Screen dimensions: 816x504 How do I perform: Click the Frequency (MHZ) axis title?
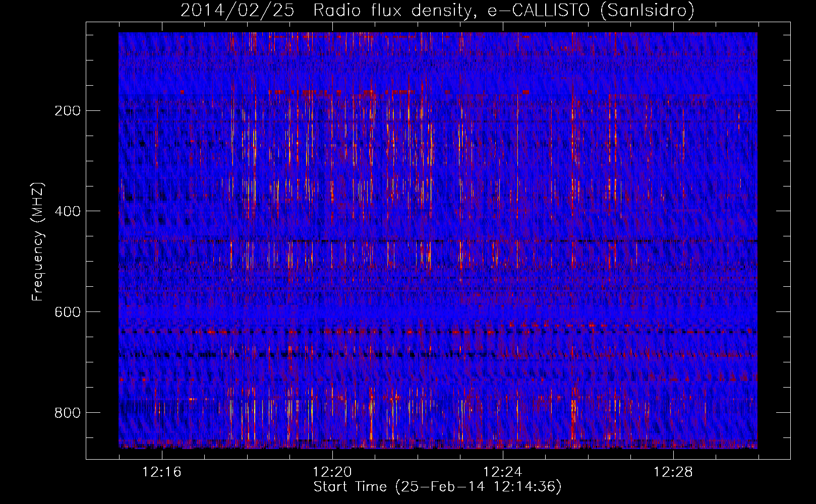(x=38, y=241)
